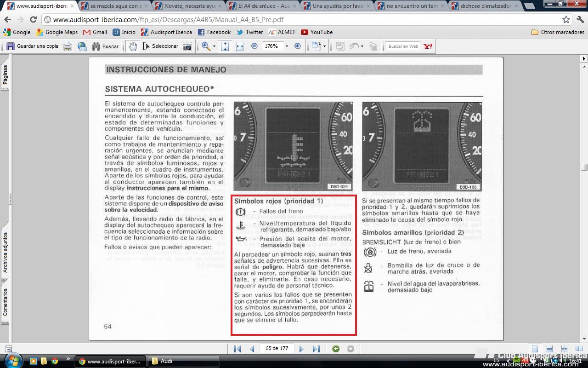
Task: Click the Guardar una copia save icon
Action: (x=11, y=46)
